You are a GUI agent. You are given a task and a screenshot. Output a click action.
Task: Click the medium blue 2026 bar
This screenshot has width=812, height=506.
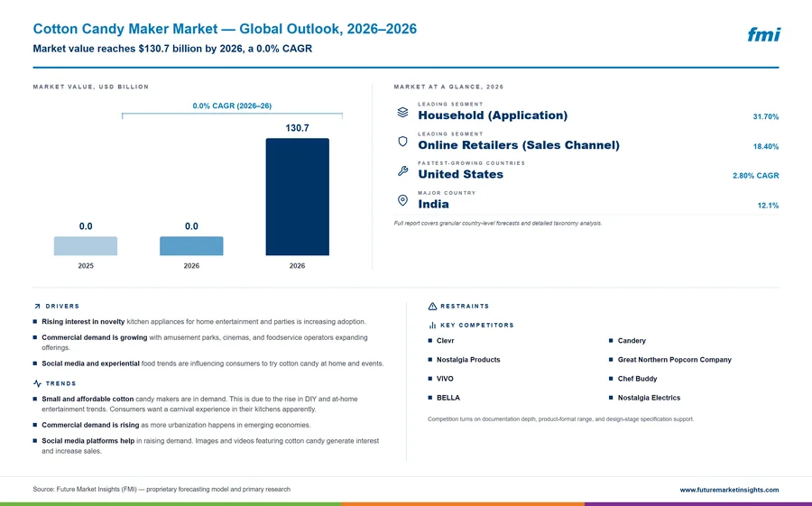(191, 246)
